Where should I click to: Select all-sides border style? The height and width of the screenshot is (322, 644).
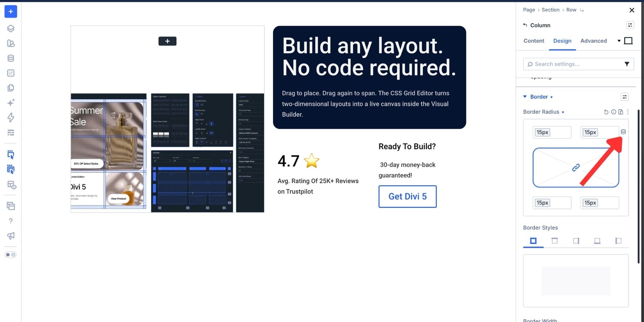(533, 241)
